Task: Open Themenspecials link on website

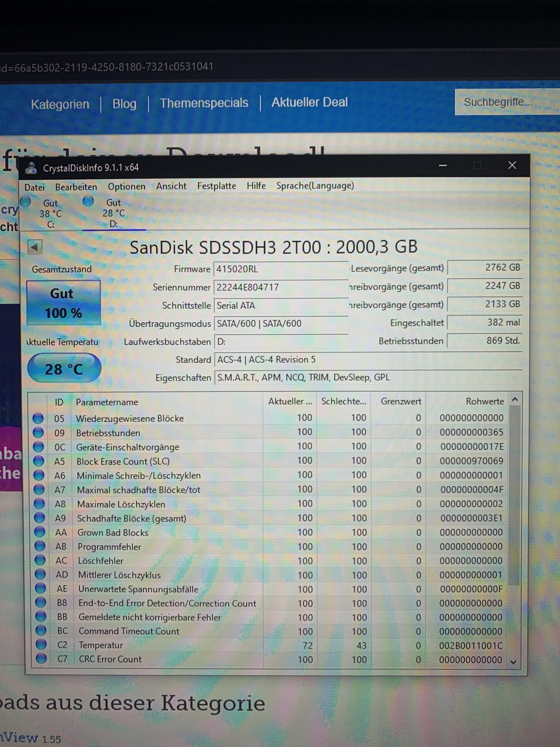Action: point(204,103)
